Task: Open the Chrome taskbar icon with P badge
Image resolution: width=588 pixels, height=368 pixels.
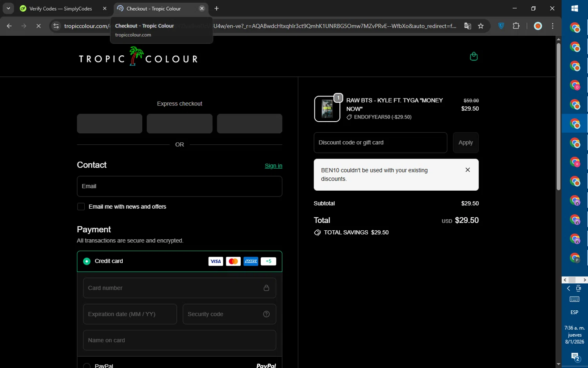Action: [x=575, y=258]
